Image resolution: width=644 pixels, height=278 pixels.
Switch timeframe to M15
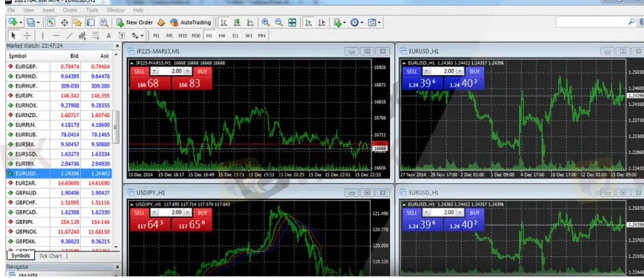click(183, 36)
